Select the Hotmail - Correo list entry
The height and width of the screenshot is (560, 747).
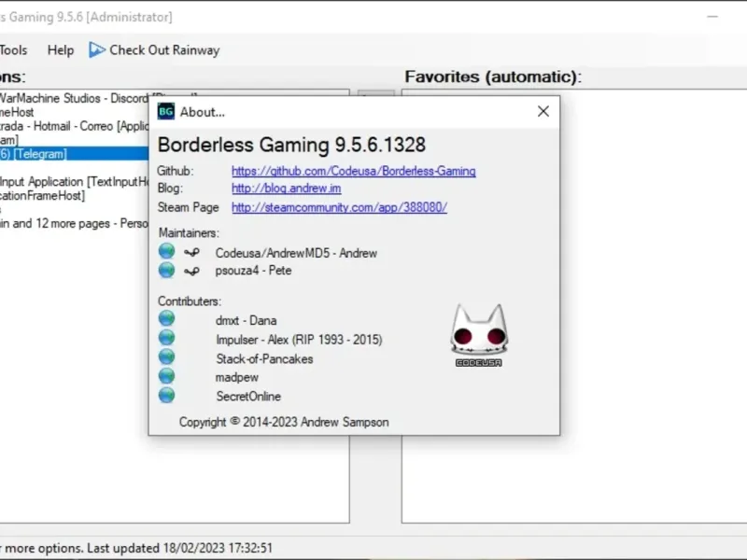point(75,126)
